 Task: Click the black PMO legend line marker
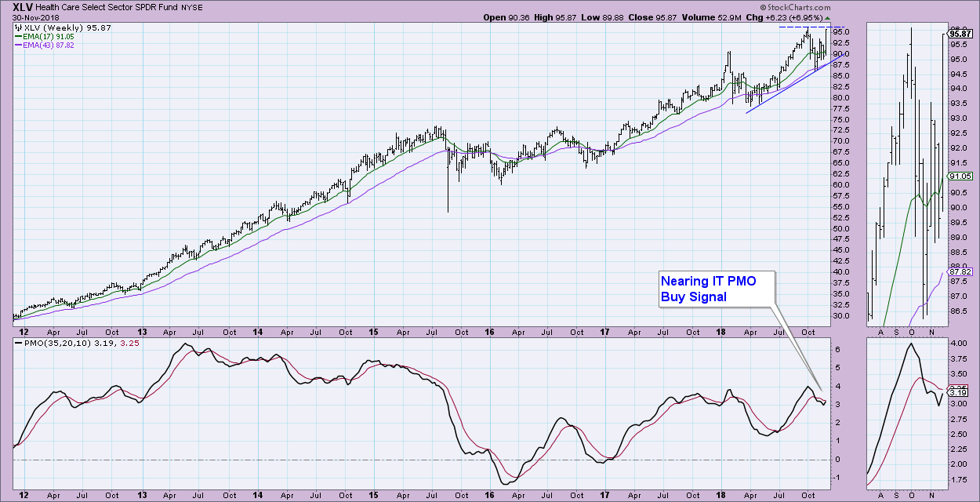coord(20,344)
